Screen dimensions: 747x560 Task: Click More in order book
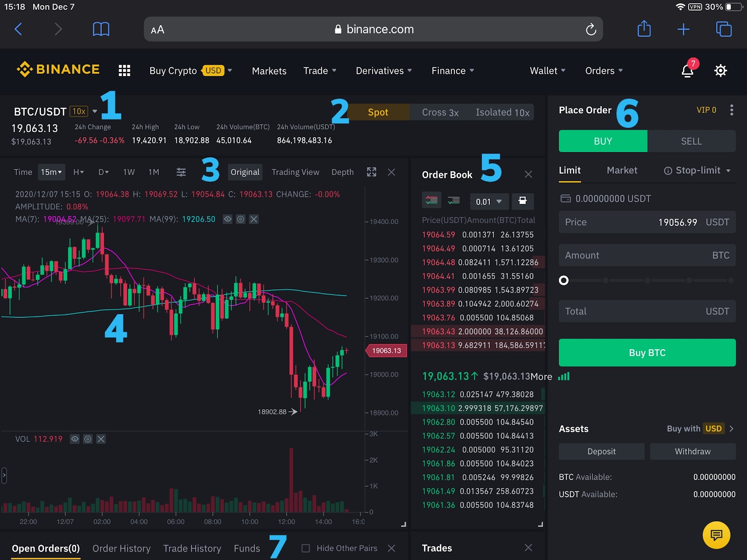pyautogui.click(x=541, y=377)
